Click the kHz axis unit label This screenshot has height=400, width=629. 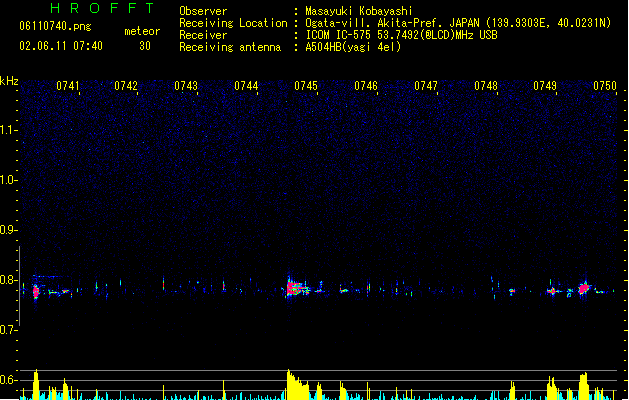[9, 81]
